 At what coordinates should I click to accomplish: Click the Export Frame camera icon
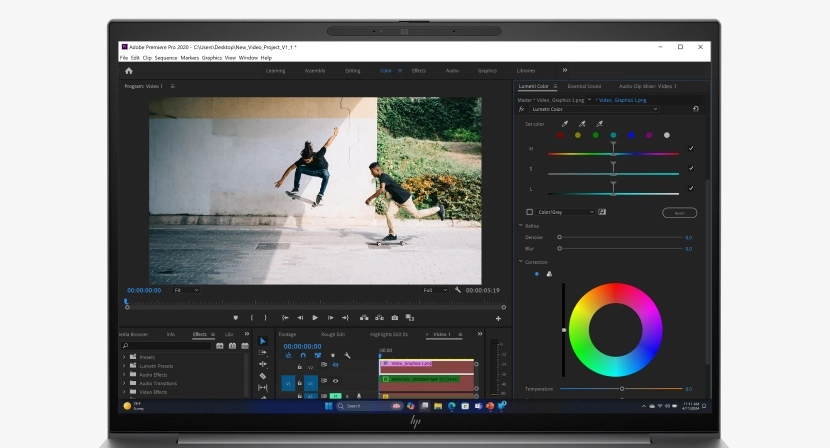coord(395,318)
